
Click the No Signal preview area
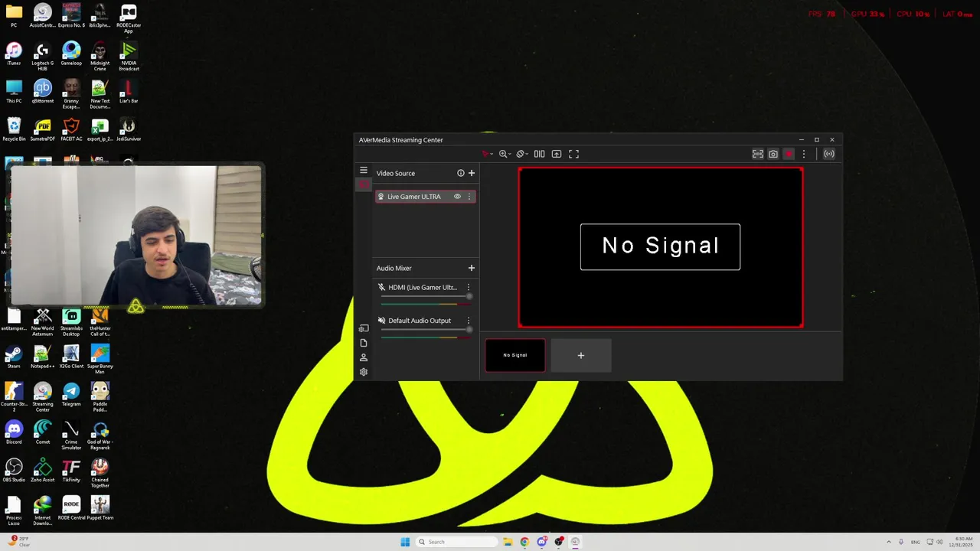point(661,247)
